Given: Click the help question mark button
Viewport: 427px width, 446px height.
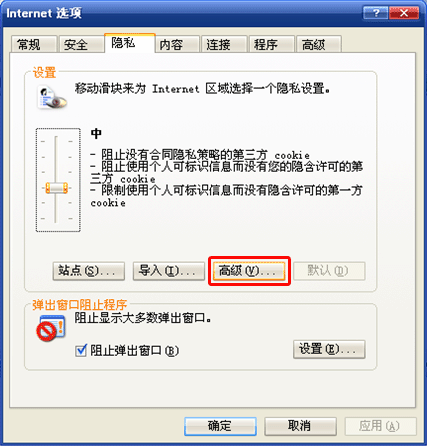Looking at the screenshot, I should (x=375, y=13).
